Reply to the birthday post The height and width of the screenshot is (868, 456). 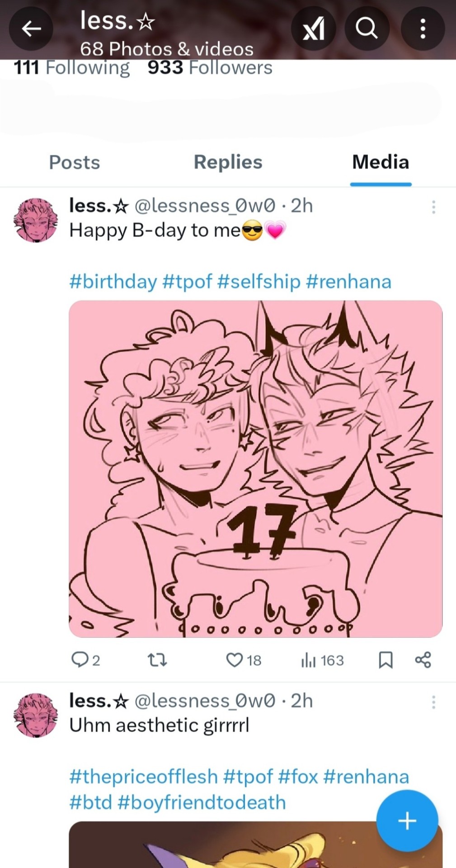tap(85, 660)
